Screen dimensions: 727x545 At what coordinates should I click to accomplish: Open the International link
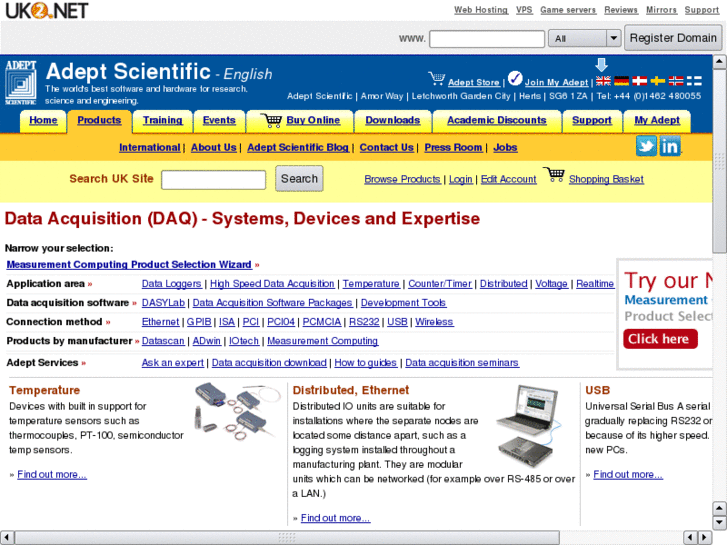tap(149, 147)
